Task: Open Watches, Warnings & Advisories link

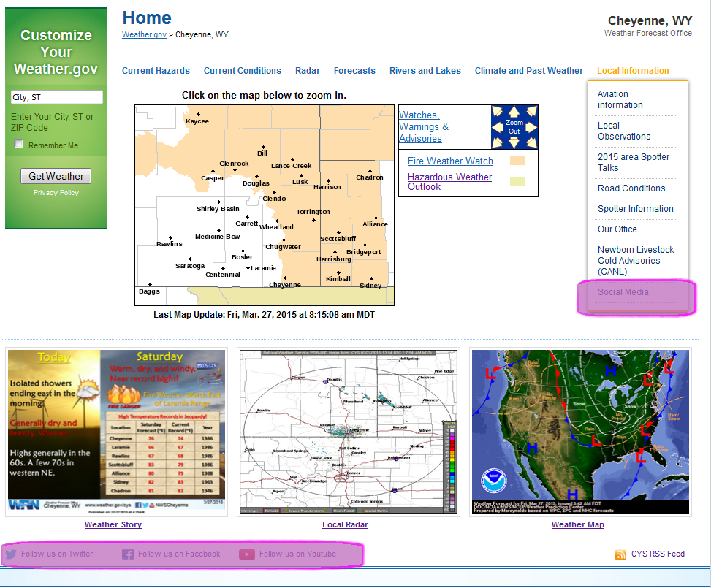Action: coord(424,126)
